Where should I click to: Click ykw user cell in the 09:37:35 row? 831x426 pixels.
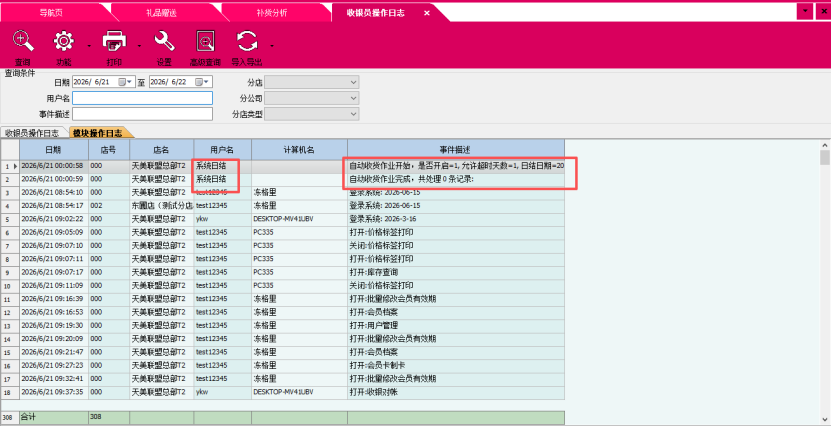[x=222, y=392]
